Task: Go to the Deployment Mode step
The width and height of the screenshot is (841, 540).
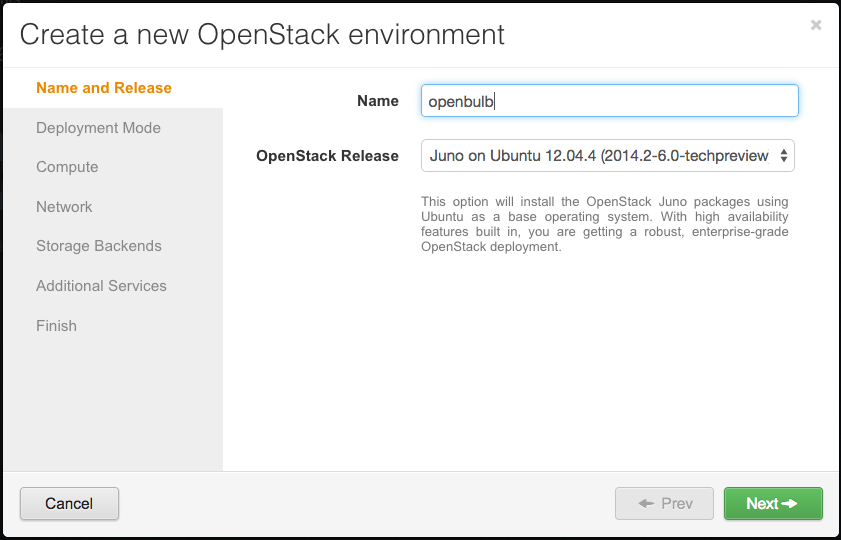Action: 99,128
